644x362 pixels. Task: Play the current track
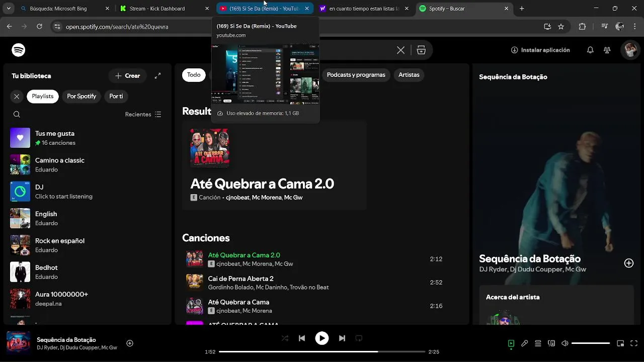(322, 338)
